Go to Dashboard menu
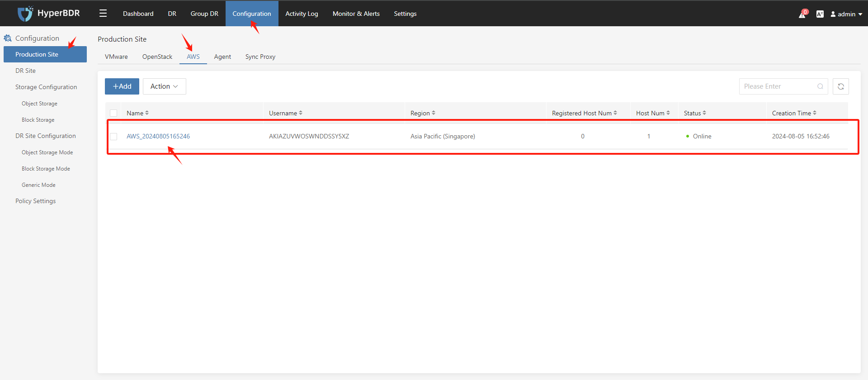 [x=138, y=14]
